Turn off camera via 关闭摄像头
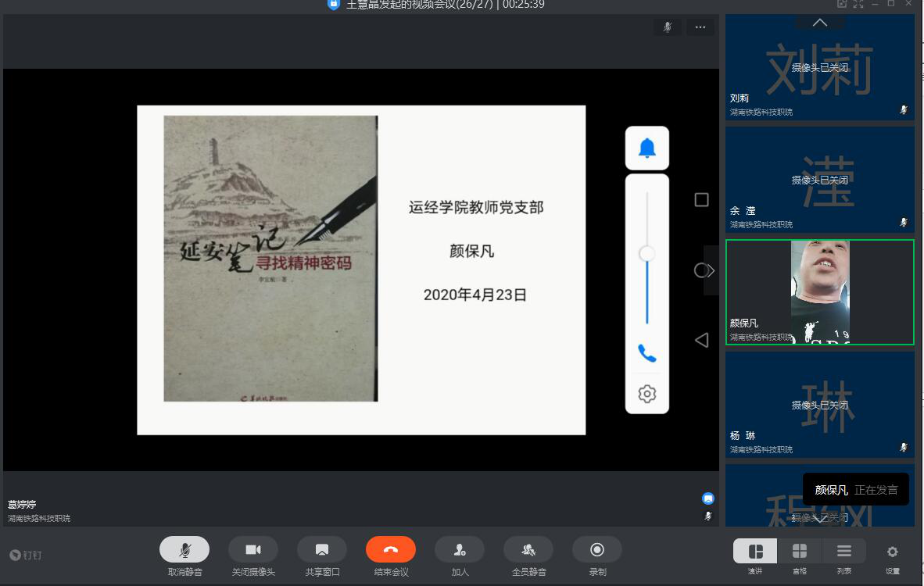The image size is (924, 586). (x=253, y=549)
